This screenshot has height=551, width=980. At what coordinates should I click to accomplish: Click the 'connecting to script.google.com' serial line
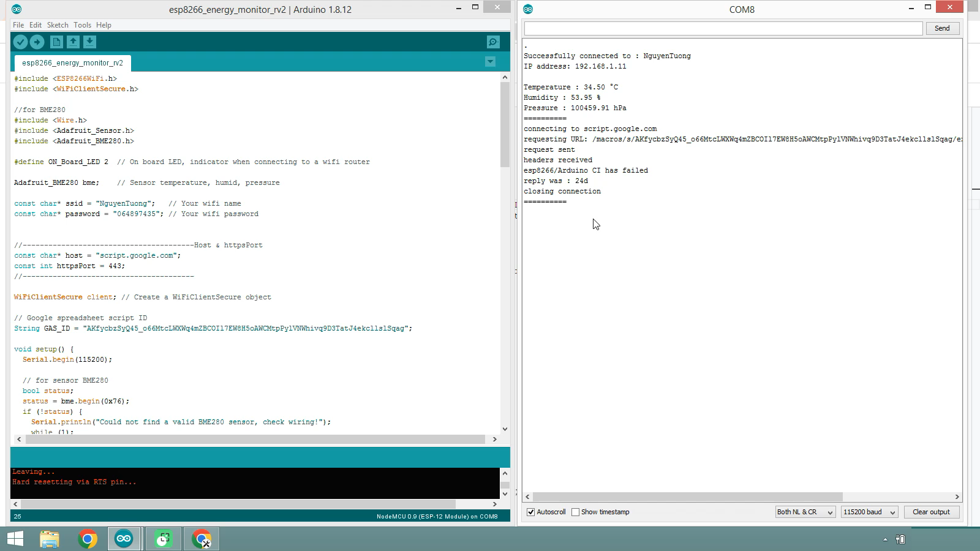pos(590,129)
